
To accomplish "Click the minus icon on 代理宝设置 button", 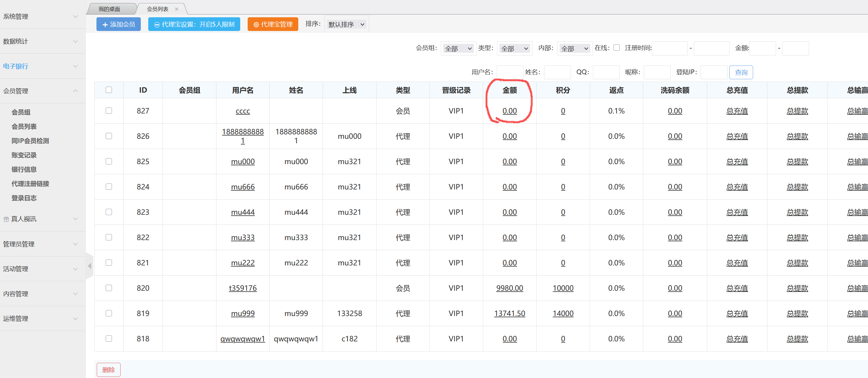I will tap(157, 24).
